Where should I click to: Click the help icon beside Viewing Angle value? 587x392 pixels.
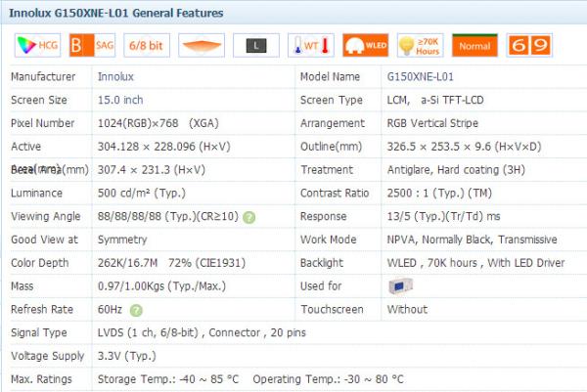[248, 217]
